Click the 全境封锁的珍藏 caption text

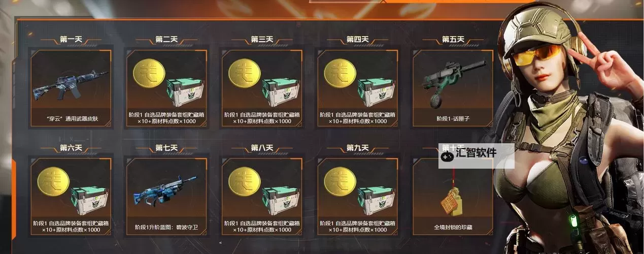pos(453,227)
